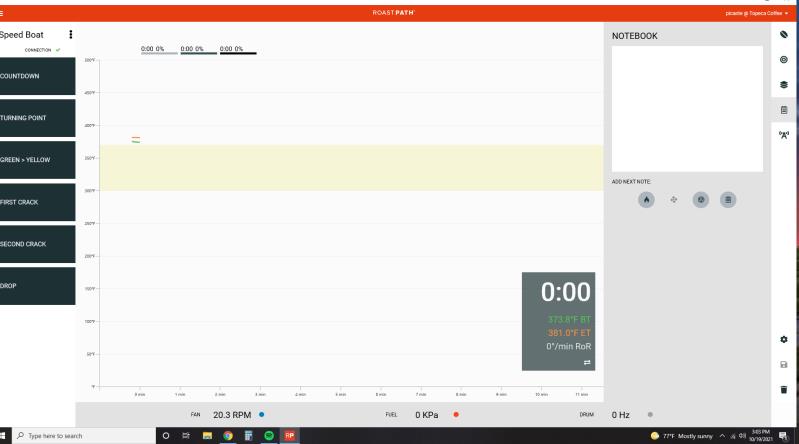Open Speed Boat three-dot options menu
The width and height of the screenshot is (799, 444).
point(70,35)
